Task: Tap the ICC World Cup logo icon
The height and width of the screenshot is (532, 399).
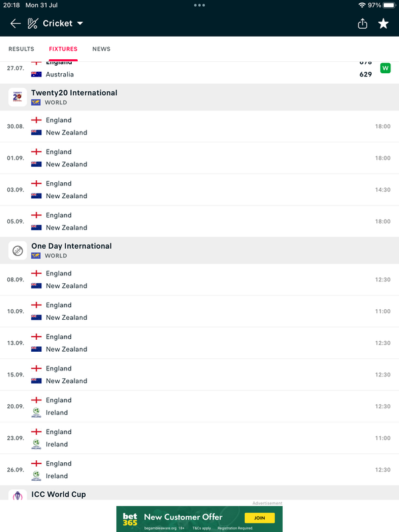Action: coord(18,495)
